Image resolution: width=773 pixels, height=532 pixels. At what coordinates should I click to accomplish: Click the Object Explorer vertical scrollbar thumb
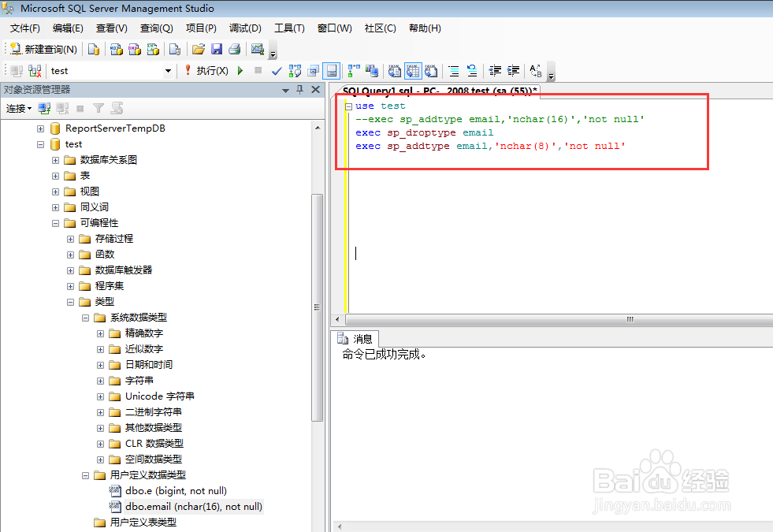pos(317,307)
